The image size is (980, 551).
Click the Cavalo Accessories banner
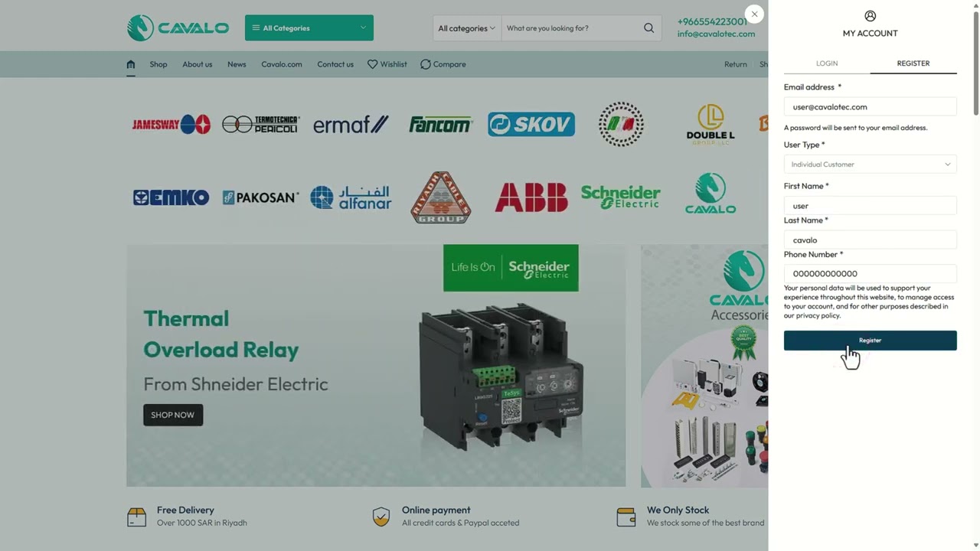[704, 366]
